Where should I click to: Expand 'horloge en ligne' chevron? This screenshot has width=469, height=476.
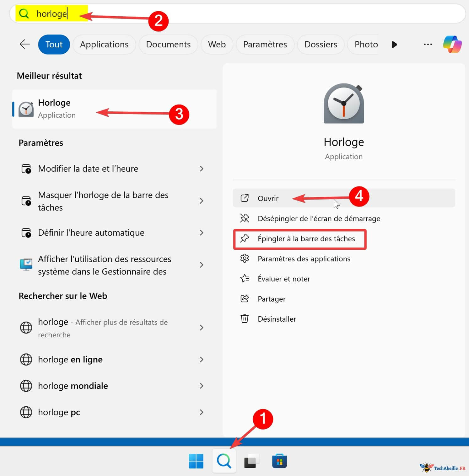[x=202, y=360]
